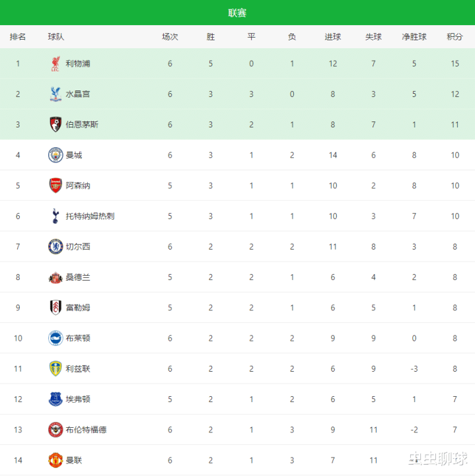The image size is (475, 476).
Task: Open the 托特纳姆热刺 team name link
Action: 90,216
